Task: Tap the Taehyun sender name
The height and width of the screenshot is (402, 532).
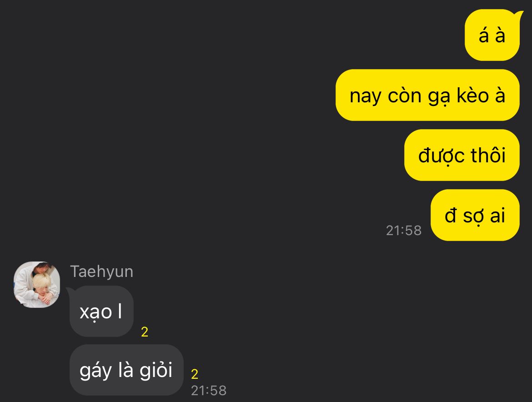Action: [101, 272]
